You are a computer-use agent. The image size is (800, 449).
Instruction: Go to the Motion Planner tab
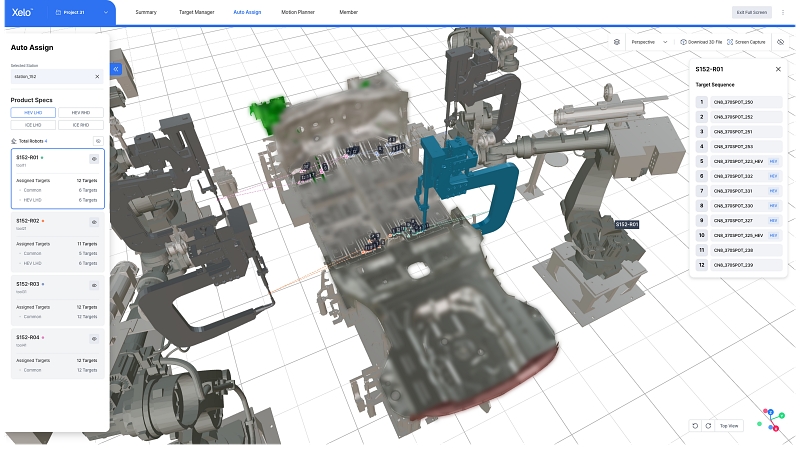[x=298, y=12]
